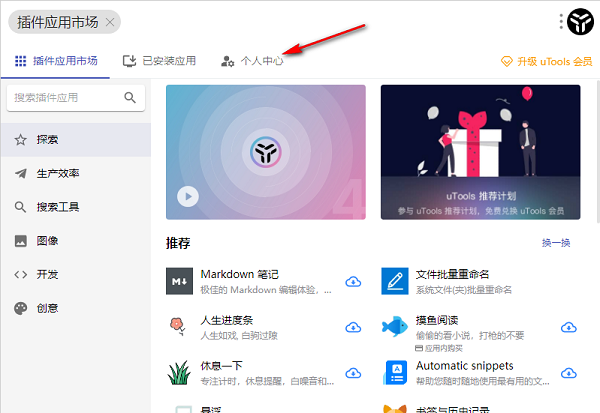Click the vertical scrollbar on the right
600x413 pixels.
tap(598, 151)
